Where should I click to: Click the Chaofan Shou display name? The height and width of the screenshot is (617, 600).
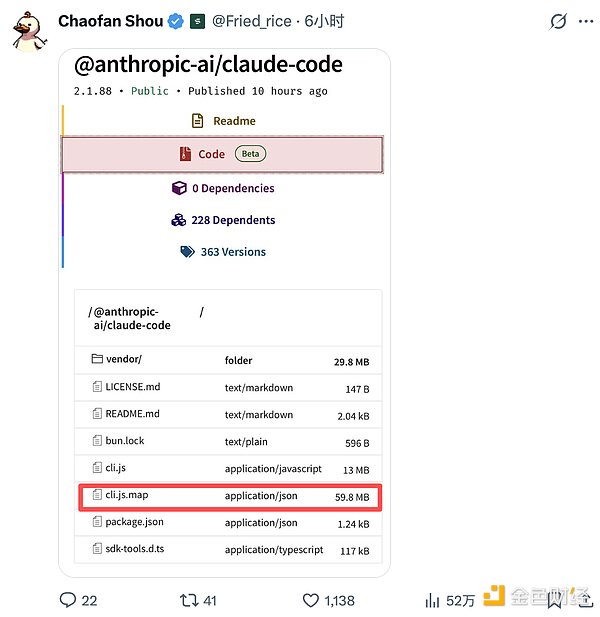pos(110,21)
